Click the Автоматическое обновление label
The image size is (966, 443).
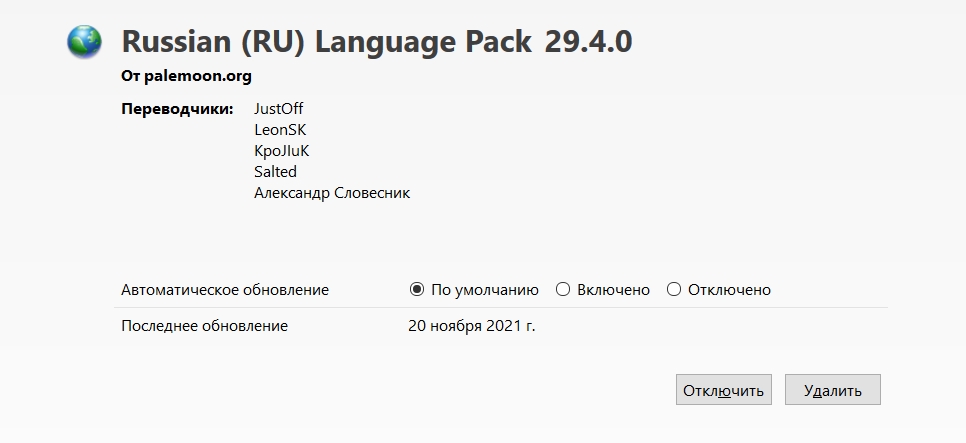click(x=225, y=290)
